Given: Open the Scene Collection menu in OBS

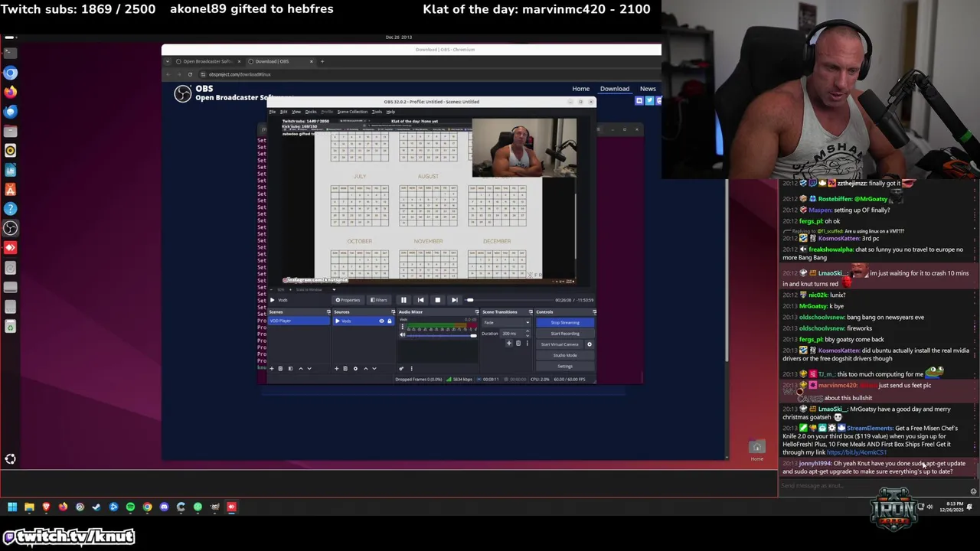Looking at the screenshot, I should point(352,112).
